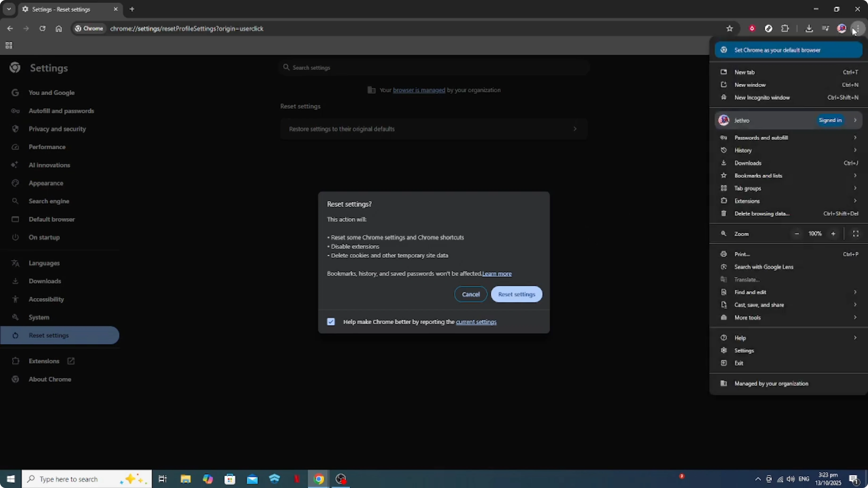Open a new tab with plus button

pyautogui.click(x=132, y=9)
